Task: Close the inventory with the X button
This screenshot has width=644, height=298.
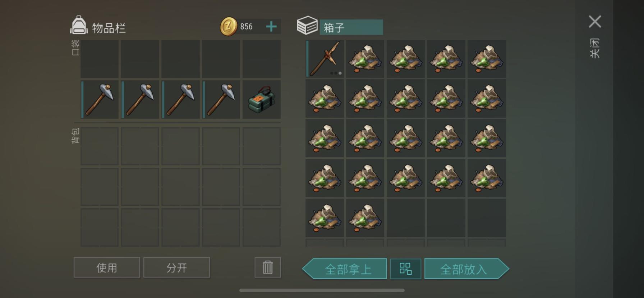Action: coord(595,22)
